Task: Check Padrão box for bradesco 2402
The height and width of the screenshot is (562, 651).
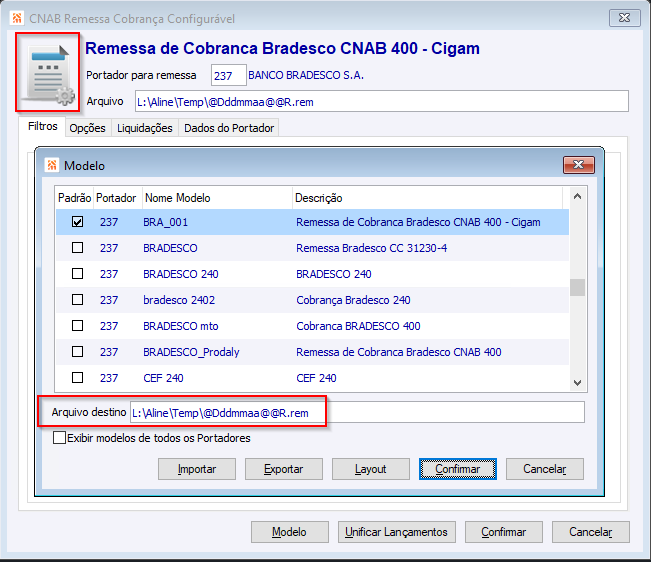Action: coord(78,300)
